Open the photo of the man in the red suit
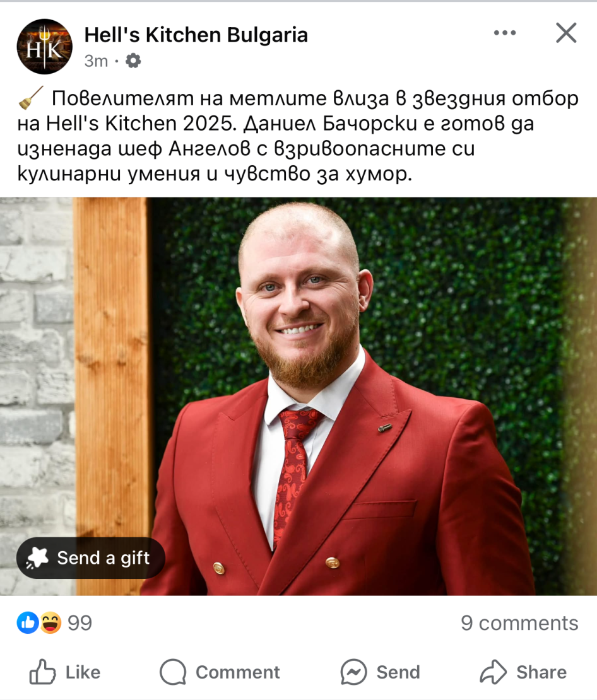The image size is (597, 700). 298,397
